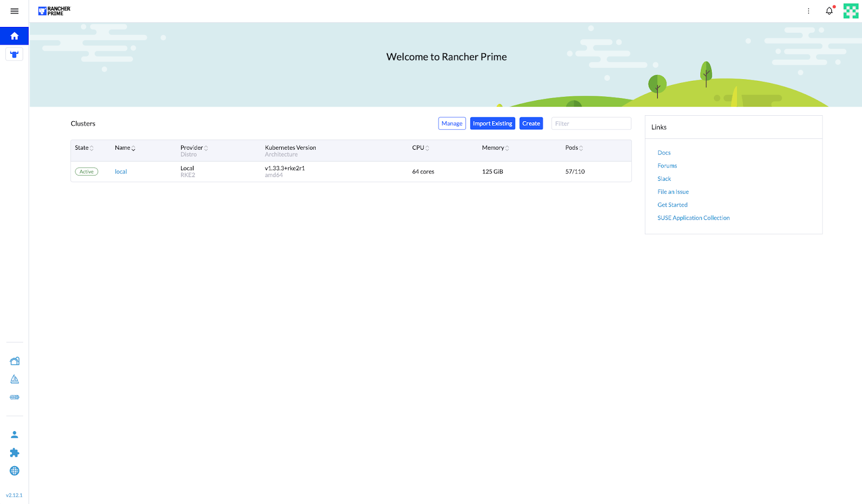Open the three-dot page actions menu
Image resolution: width=862 pixels, height=504 pixels.
[x=808, y=11]
